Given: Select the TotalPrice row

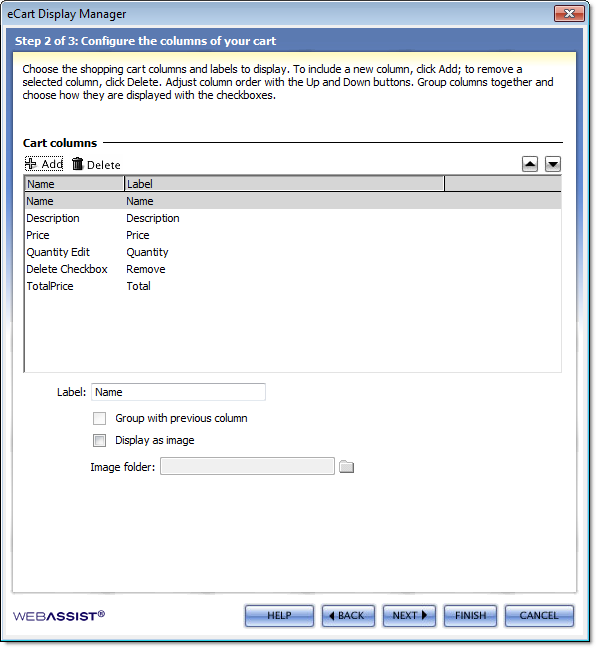Looking at the screenshot, I should [x=293, y=286].
